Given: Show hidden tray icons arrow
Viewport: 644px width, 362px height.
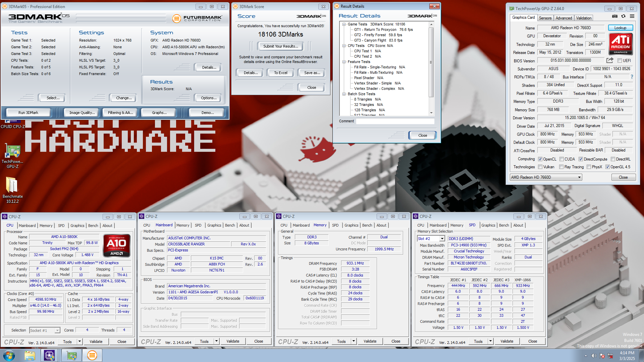Looking at the screenshot, I should (586, 356).
